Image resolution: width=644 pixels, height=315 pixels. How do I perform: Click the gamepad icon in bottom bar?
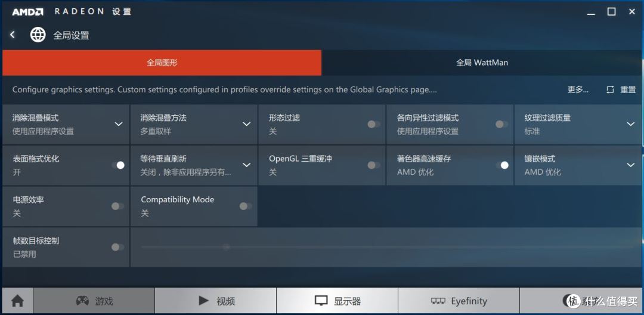click(x=82, y=301)
